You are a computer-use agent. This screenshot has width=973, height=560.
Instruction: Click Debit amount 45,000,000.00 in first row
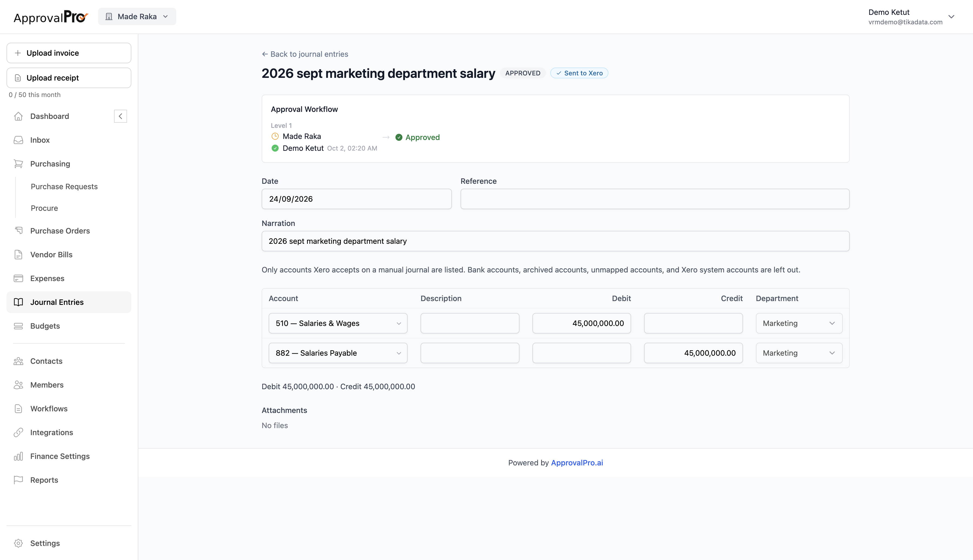[x=581, y=324]
